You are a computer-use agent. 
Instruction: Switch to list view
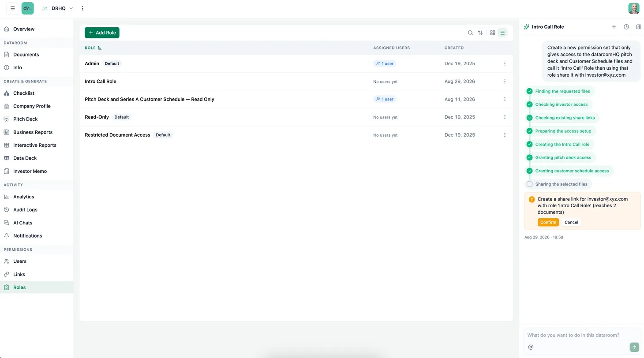(x=502, y=33)
